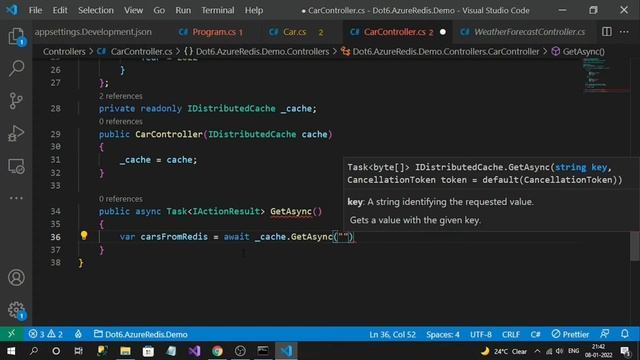Image resolution: width=640 pixels, height=360 pixels.
Task: Change file encoding via UTF-8
Action: coord(481,335)
